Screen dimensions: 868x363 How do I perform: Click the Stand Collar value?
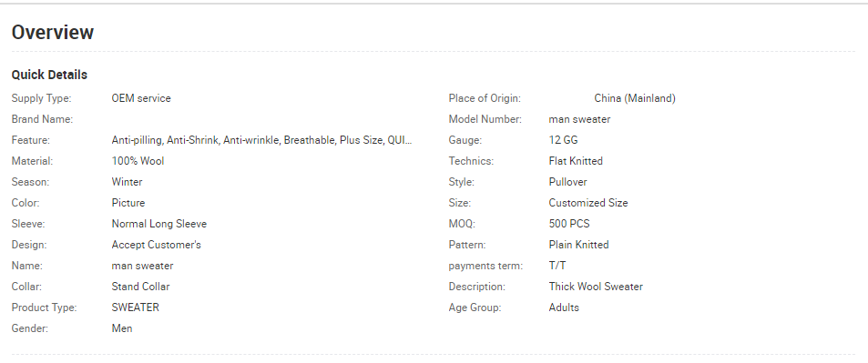click(x=140, y=287)
